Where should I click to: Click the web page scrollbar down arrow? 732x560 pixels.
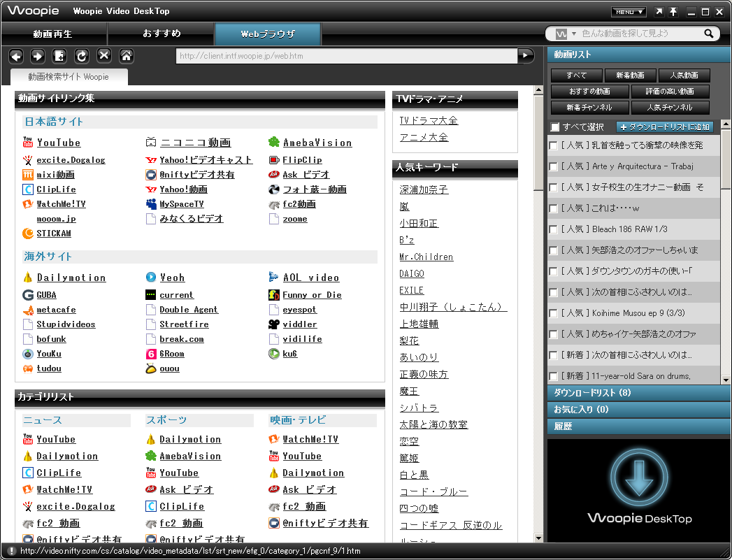coord(538,538)
